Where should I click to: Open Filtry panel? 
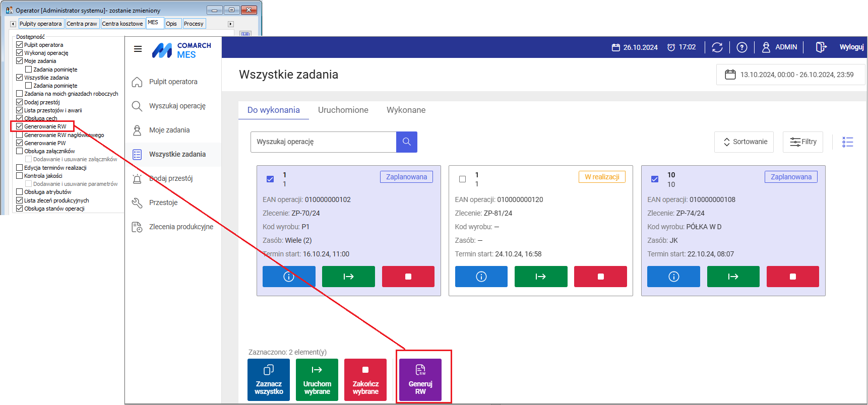pos(803,142)
